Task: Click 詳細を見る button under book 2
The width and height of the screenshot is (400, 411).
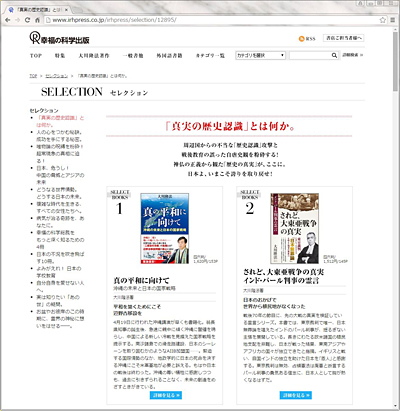Action: click(296, 395)
